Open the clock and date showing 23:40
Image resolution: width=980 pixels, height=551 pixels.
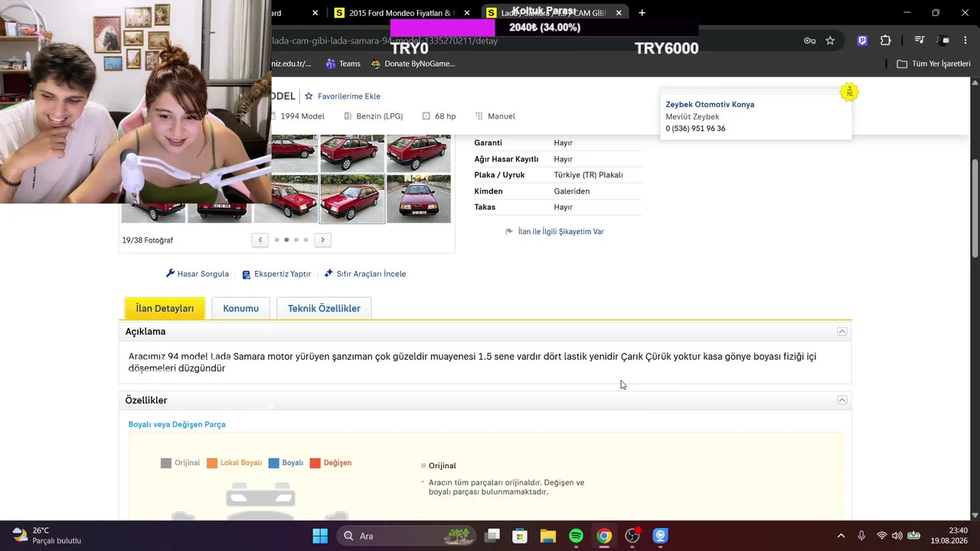[x=949, y=536]
